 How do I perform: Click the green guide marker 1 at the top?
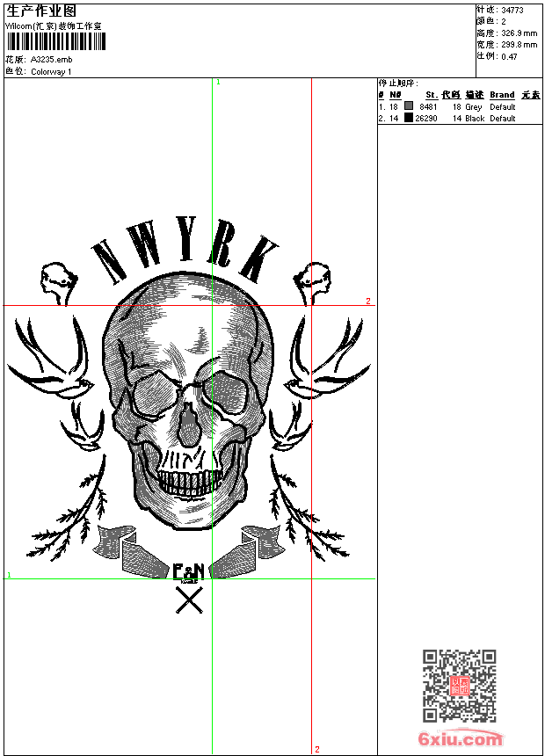218,83
